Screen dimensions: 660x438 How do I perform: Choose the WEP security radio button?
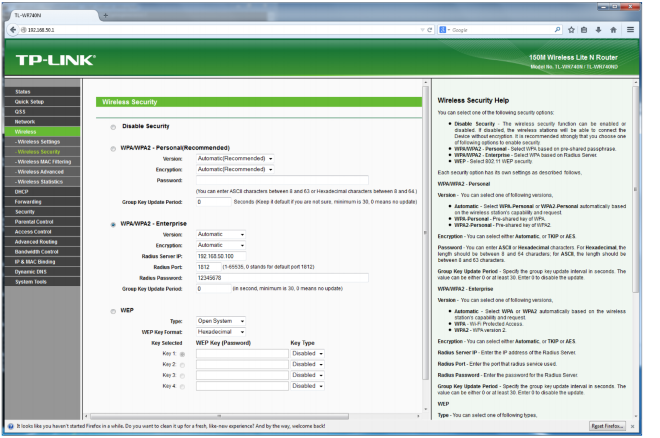pos(112,310)
